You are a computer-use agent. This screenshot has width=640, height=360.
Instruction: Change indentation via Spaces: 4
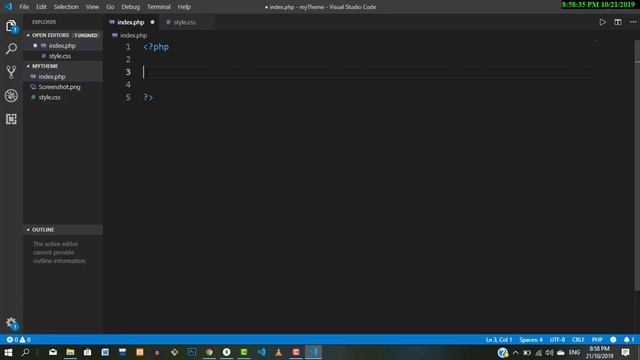[531, 340]
